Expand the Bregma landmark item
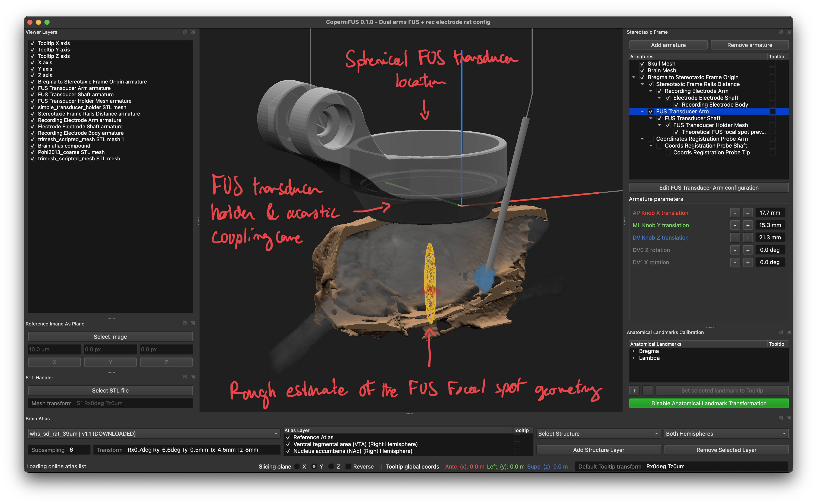817x504 pixels. (x=634, y=351)
